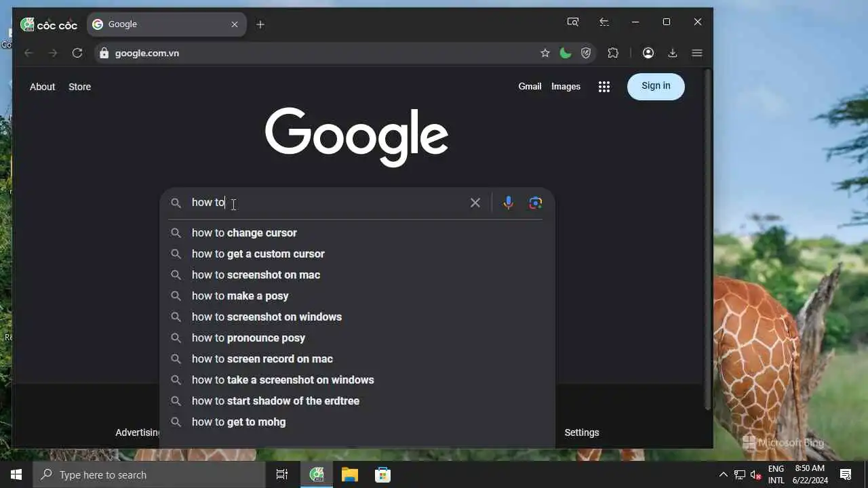Open the Settings footer link
This screenshot has height=488, width=868.
pos(582,432)
